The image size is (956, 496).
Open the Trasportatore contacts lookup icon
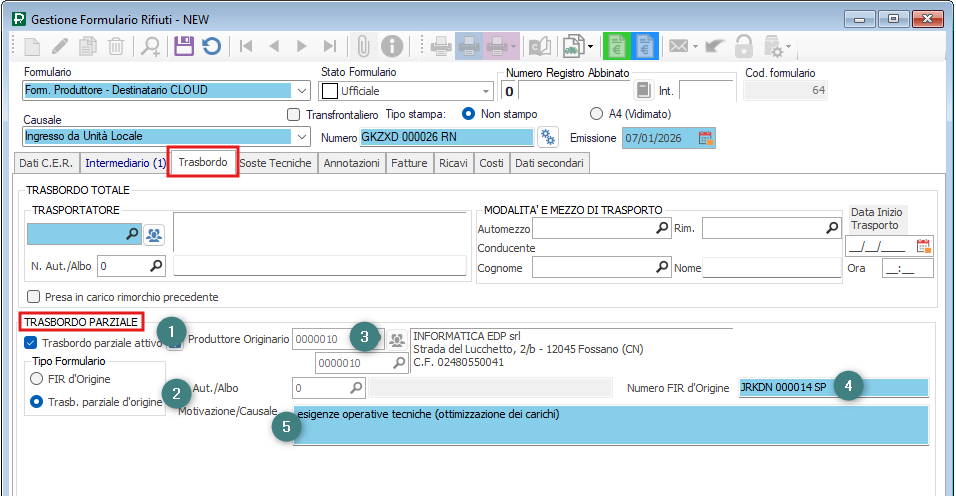click(x=155, y=235)
